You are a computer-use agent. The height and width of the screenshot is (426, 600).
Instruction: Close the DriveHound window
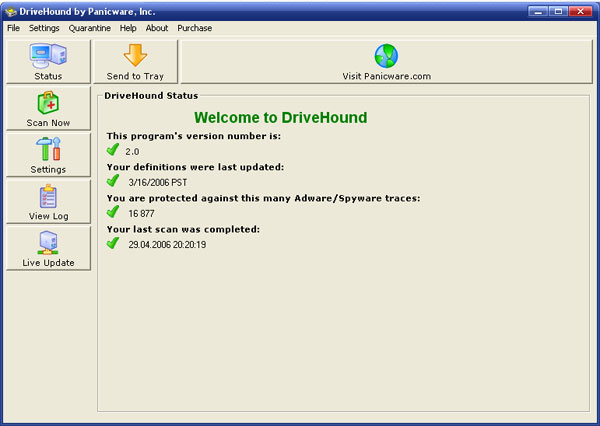coord(580,11)
